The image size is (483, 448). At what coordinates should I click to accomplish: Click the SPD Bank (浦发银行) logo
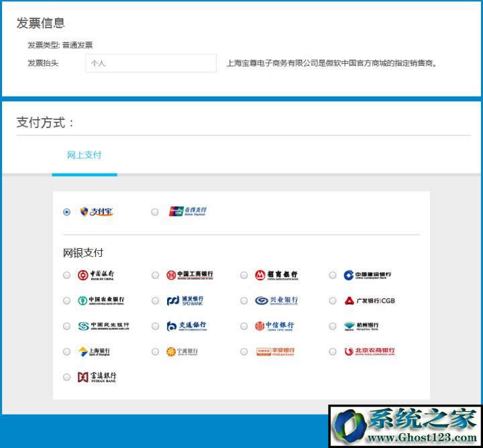point(185,300)
